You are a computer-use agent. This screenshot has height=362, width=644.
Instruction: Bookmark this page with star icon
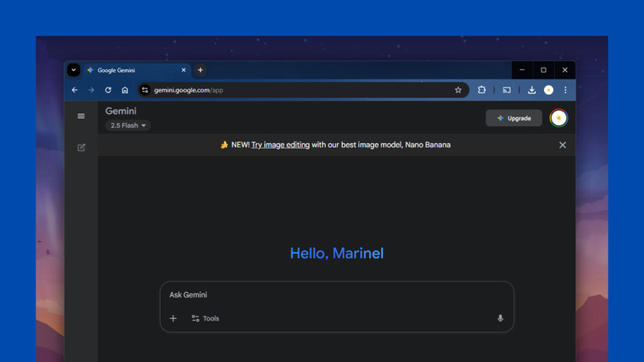click(x=458, y=90)
